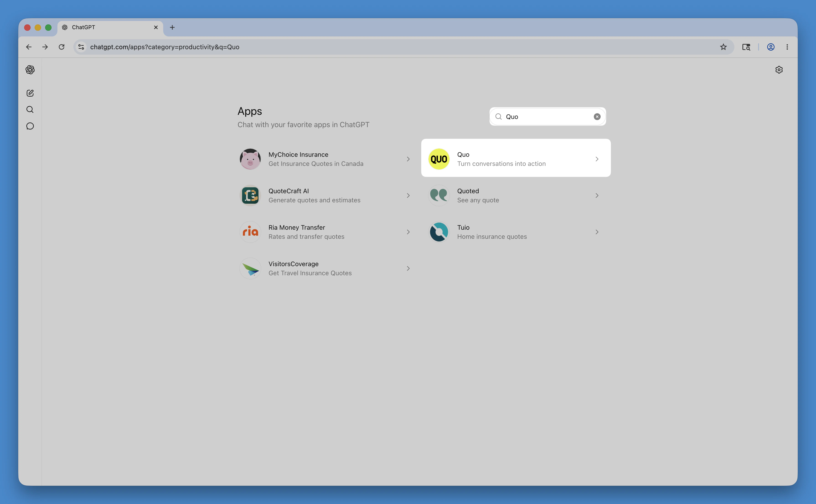This screenshot has height=504, width=816.
Task: Click 'Generate quotes and estimates' text
Action: click(x=314, y=200)
